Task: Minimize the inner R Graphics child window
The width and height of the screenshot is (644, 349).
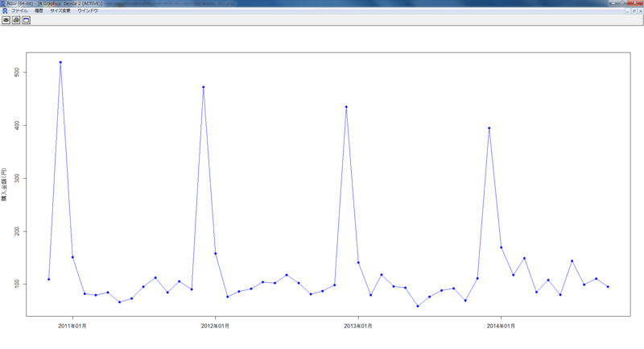Action: (x=628, y=11)
